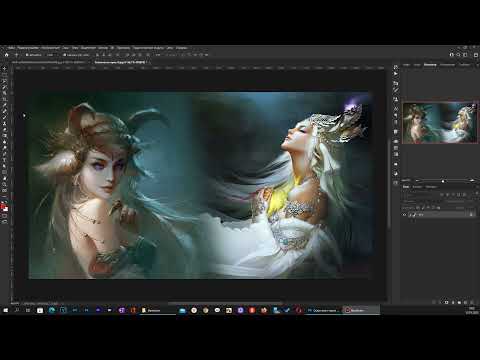This screenshot has height=360, width=480.
Task: Click the search icon at top right
Action: click(x=459, y=55)
